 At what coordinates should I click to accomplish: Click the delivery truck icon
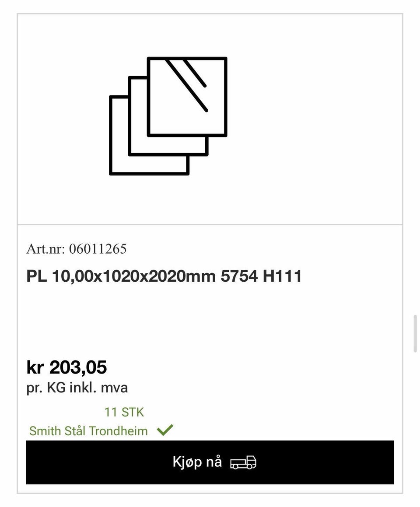click(x=243, y=462)
